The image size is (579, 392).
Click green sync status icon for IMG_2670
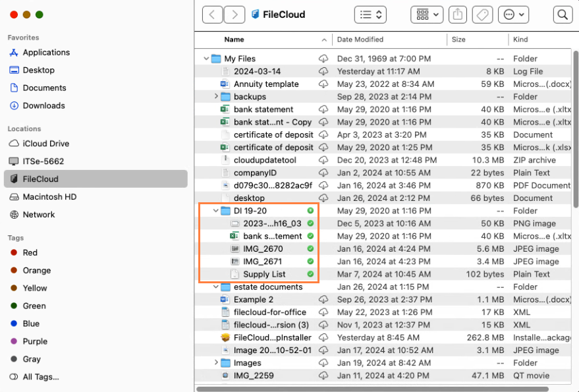coord(310,249)
